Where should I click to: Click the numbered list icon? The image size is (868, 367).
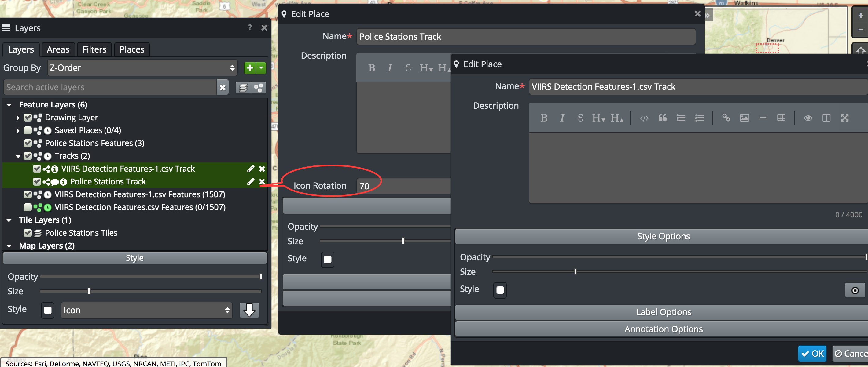(x=699, y=118)
